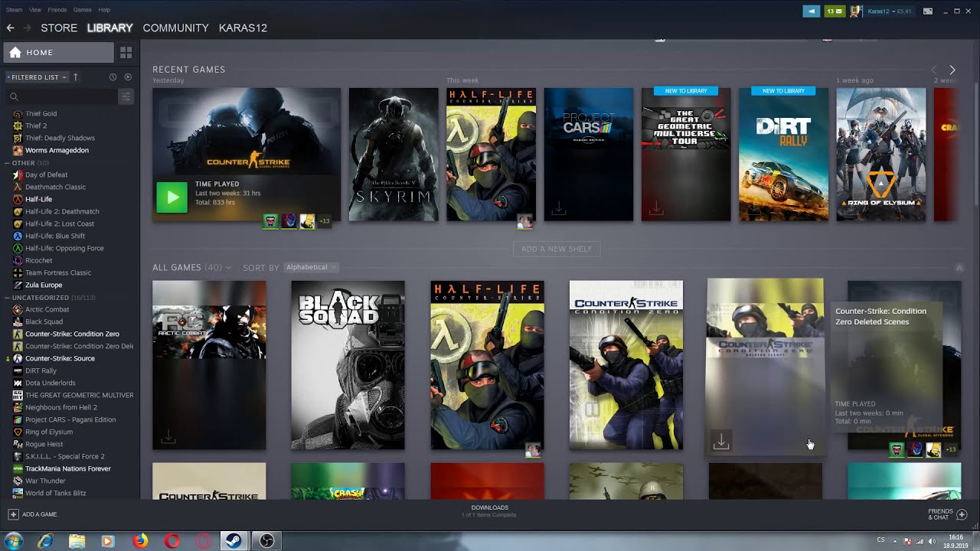Click the plus icon for Add a Game

coord(13,514)
